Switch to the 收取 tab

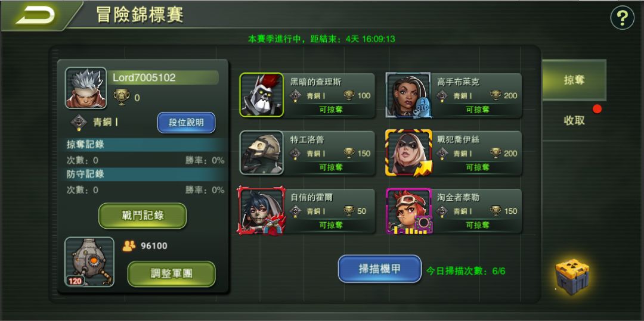tap(574, 120)
